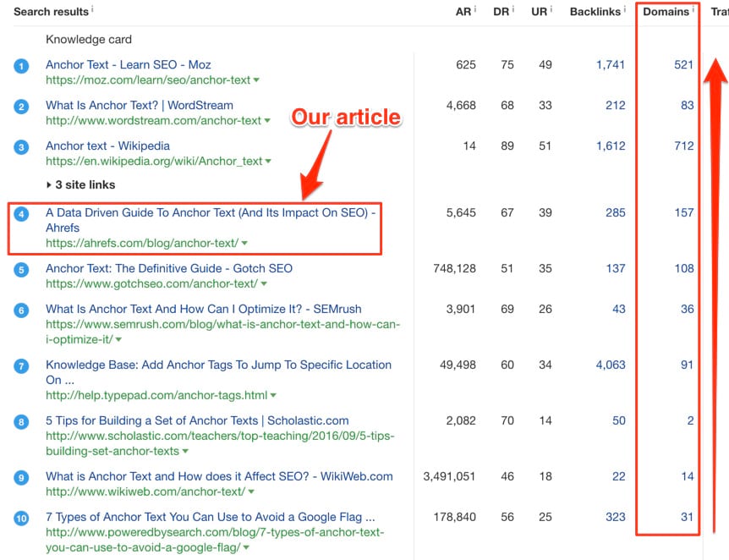Open 'Anchor Text: The Definitive Guide - Gotch SEO'

tap(169, 268)
